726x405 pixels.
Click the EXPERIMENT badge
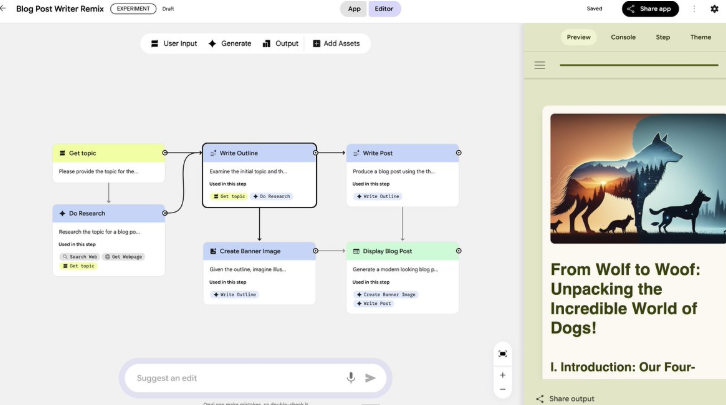tap(133, 9)
